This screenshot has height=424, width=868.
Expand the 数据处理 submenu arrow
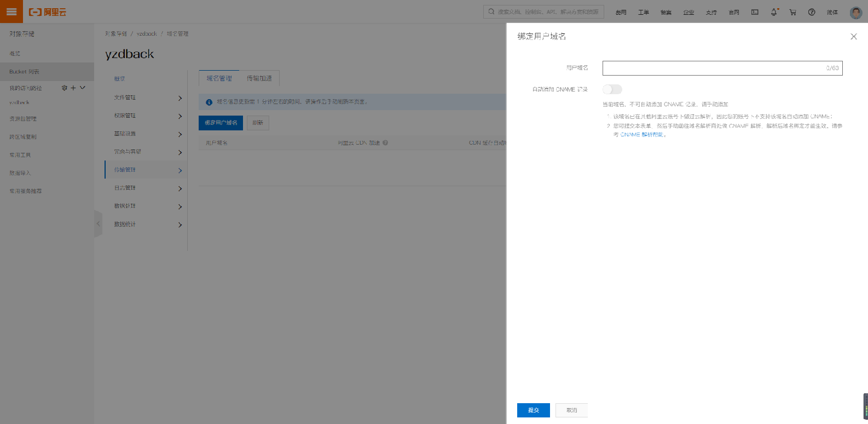point(180,207)
